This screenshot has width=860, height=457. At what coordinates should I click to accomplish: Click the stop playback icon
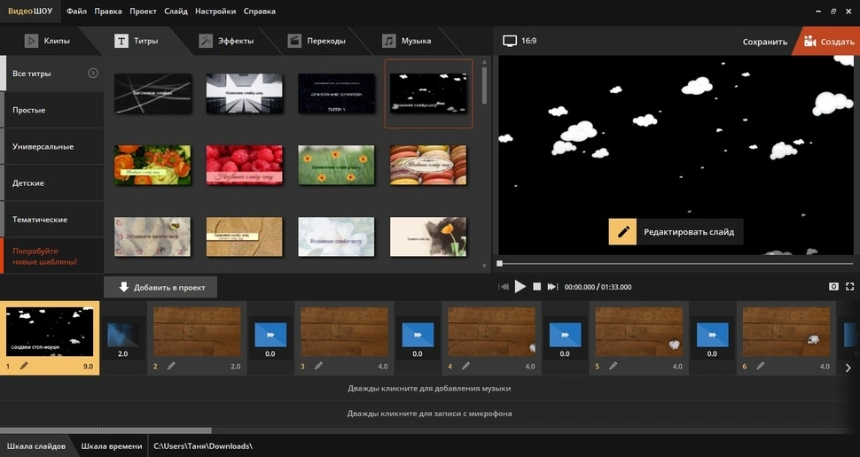[537, 286]
